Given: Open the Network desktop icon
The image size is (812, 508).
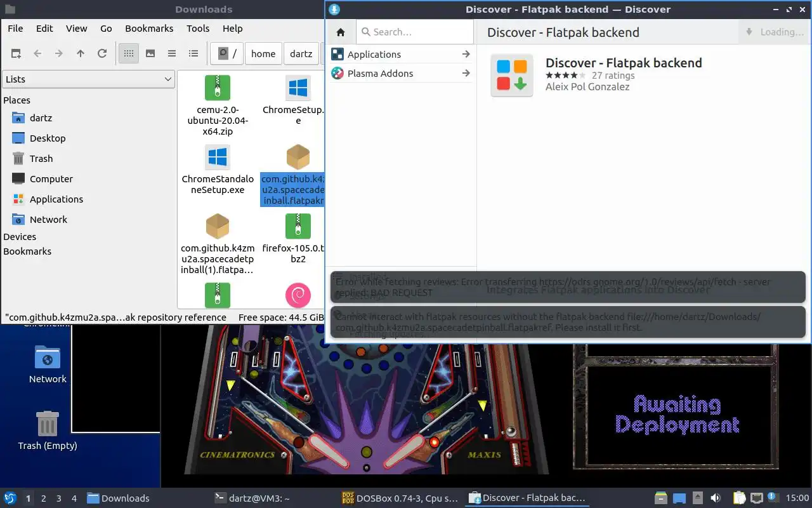Looking at the screenshot, I should click(48, 364).
